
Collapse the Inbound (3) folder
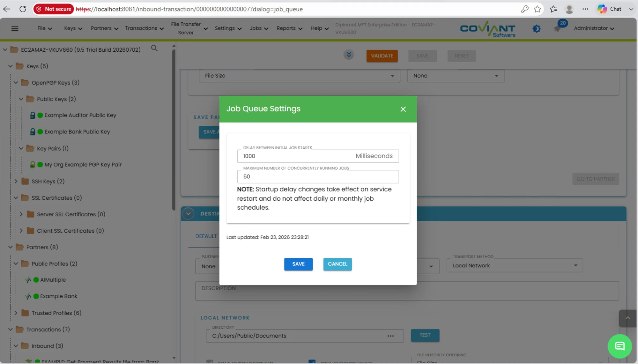[16, 346]
